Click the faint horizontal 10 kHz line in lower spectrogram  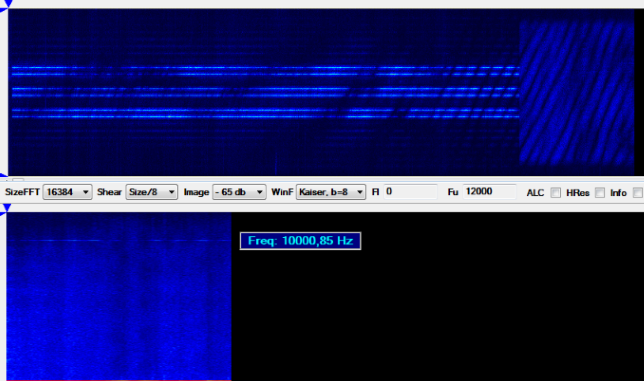coord(119,240)
